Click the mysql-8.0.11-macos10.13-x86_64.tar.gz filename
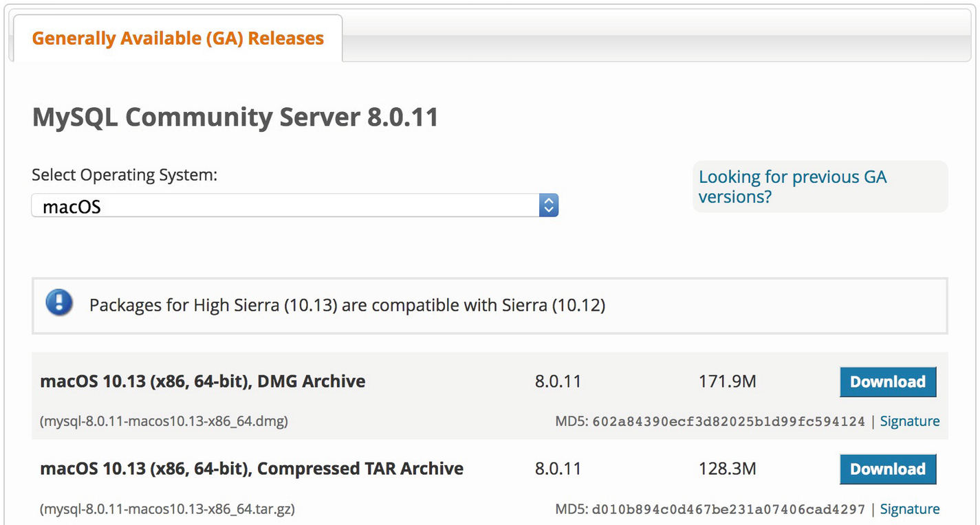The width and height of the screenshot is (980, 525). point(167,509)
